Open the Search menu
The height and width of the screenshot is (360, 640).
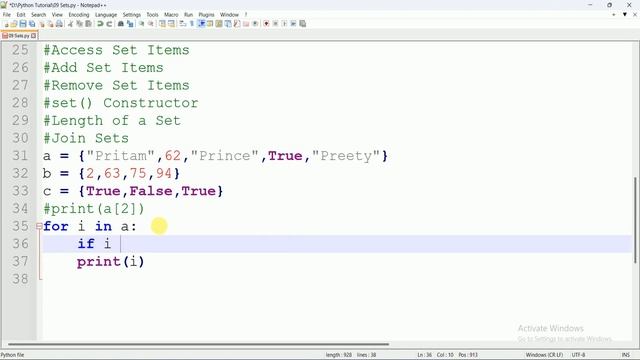point(38,15)
